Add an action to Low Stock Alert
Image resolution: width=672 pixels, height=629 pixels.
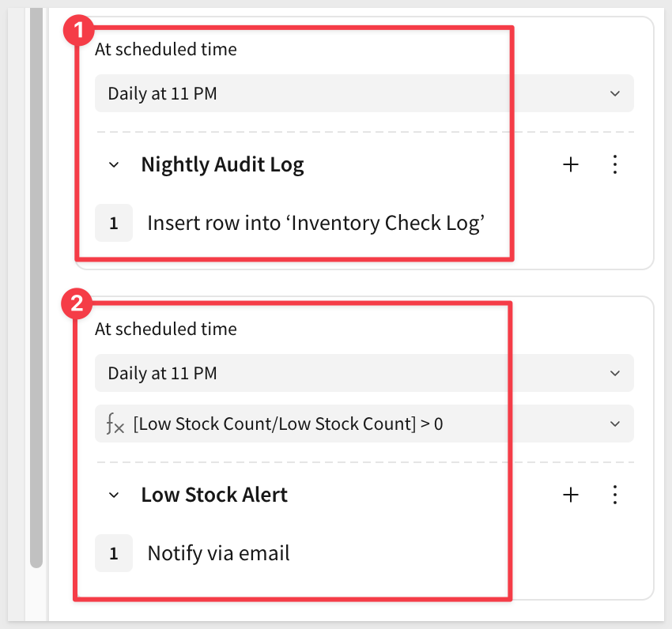(570, 495)
